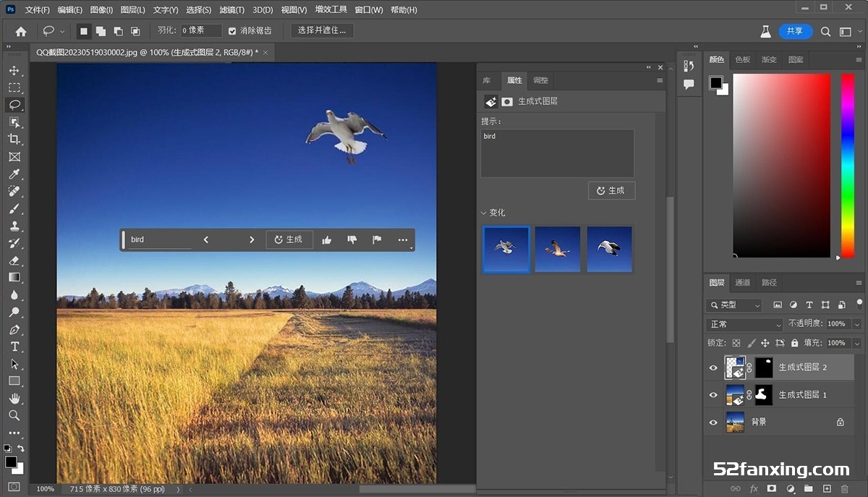This screenshot has height=497, width=868.
Task: Toggle the lock transparent pixels icon
Action: [x=736, y=343]
